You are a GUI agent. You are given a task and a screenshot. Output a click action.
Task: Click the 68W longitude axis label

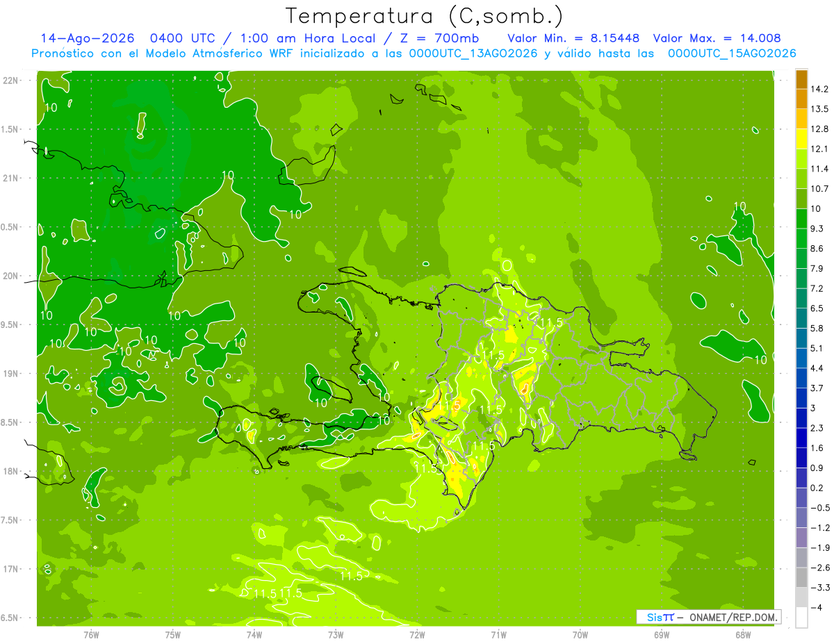tap(743, 634)
